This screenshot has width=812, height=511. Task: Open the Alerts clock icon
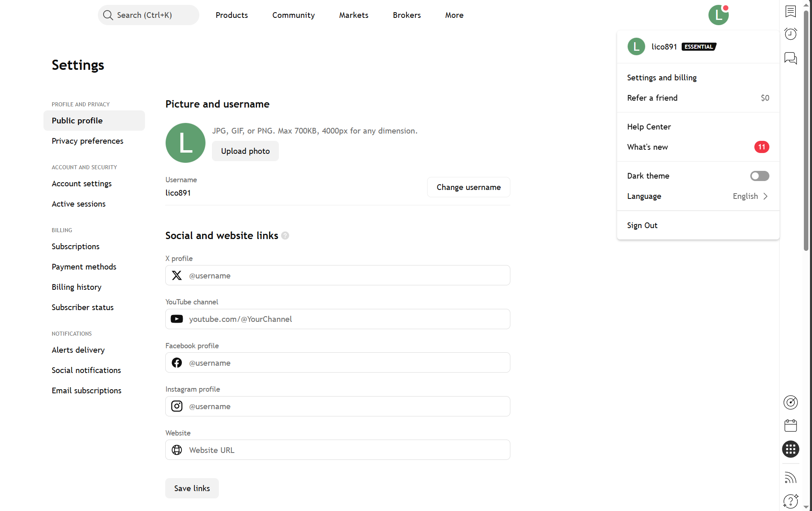click(790, 34)
